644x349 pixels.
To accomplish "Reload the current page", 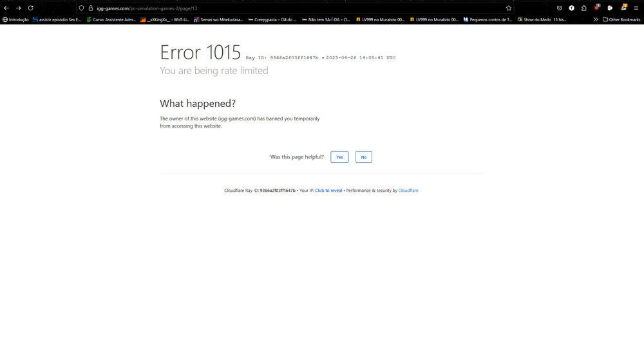I will pos(30,8).
